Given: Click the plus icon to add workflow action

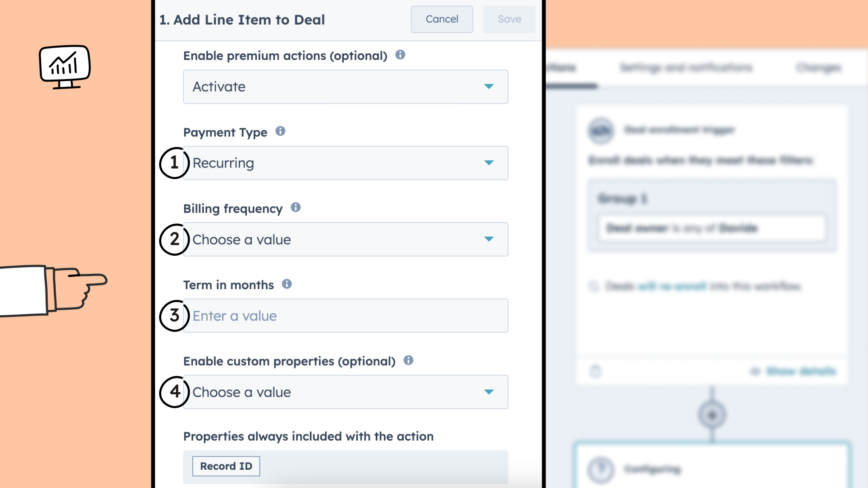Looking at the screenshot, I should click(x=712, y=414).
